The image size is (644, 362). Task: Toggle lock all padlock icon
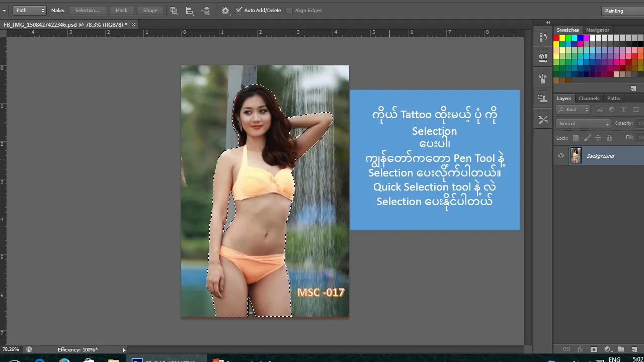point(609,138)
